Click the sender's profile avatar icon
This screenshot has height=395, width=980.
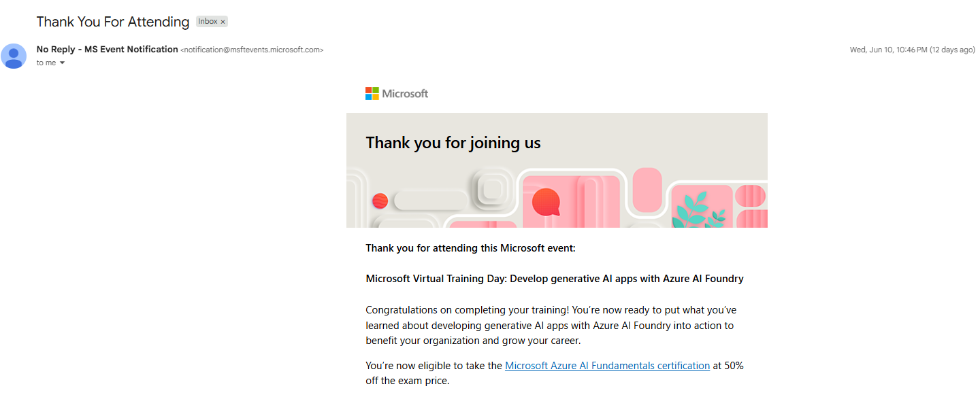point(14,56)
